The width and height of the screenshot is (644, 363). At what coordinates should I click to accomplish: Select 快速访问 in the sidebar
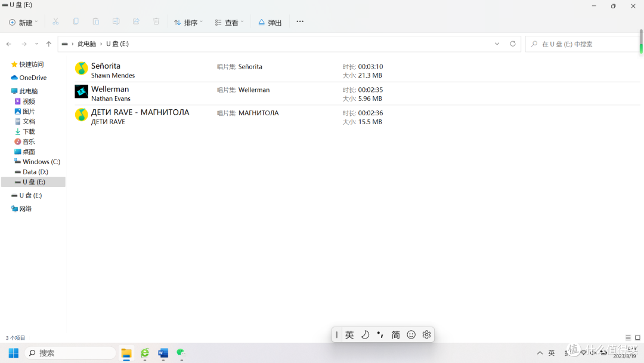[27, 64]
